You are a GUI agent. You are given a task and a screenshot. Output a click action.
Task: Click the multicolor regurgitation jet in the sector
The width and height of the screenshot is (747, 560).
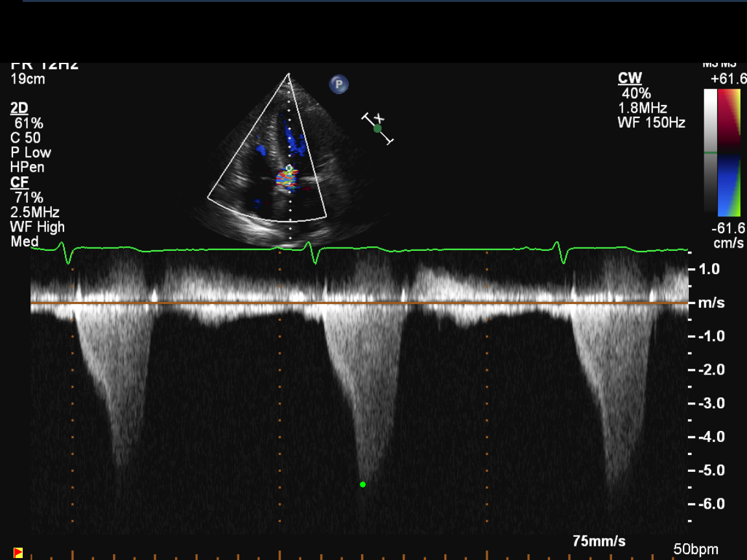tap(287, 180)
